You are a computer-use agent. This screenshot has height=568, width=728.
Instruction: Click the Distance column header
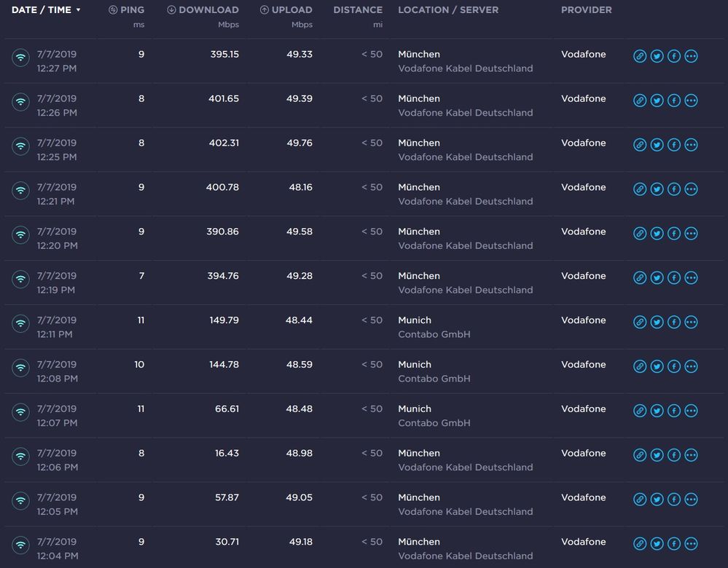357,10
